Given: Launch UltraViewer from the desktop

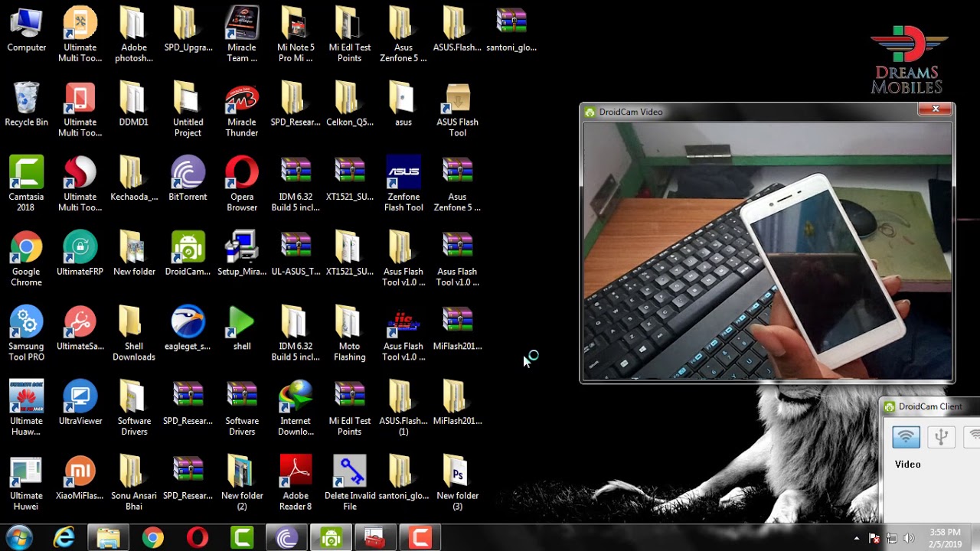Looking at the screenshot, I should 80,403.
